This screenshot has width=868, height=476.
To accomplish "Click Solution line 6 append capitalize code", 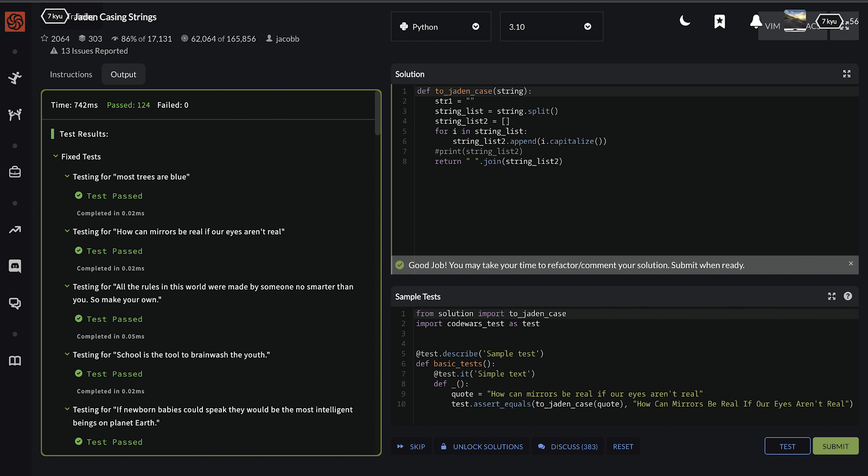I will [529, 141].
